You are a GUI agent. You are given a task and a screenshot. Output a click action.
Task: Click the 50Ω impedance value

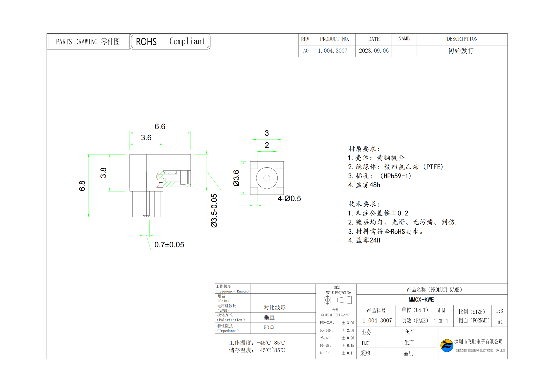point(268,327)
